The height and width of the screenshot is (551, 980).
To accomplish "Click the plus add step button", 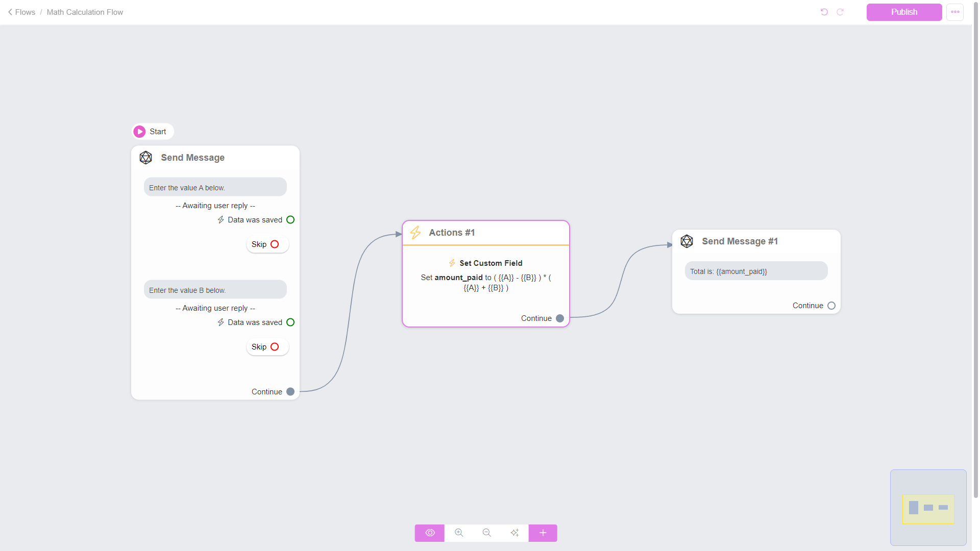I will click(543, 533).
